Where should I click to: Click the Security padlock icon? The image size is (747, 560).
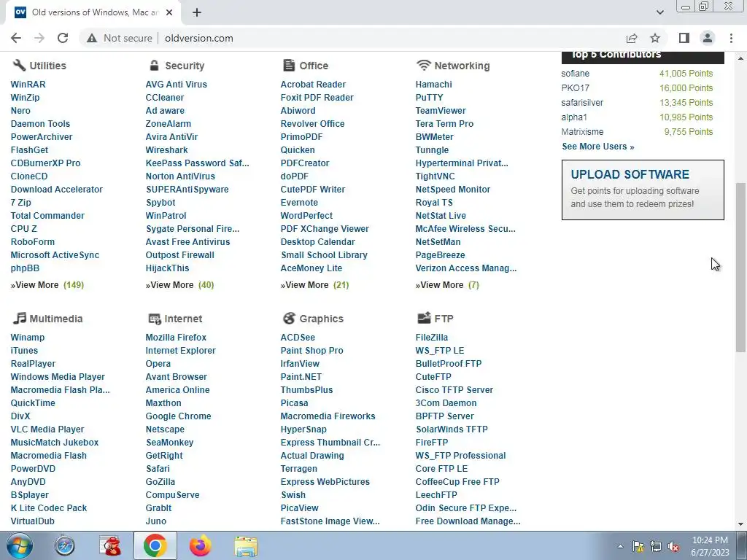click(x=153, y=65)
